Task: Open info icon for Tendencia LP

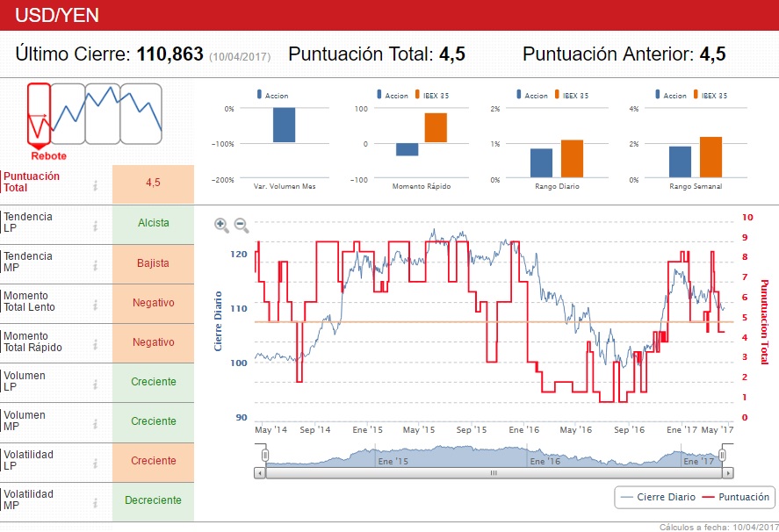Action: 95,226
